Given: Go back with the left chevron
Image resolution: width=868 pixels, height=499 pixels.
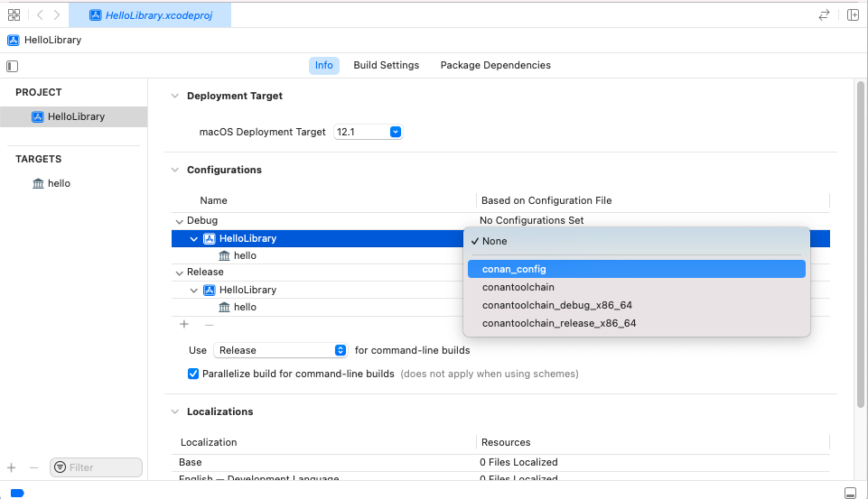Looking at the screenshot, I should pos(40,15).
